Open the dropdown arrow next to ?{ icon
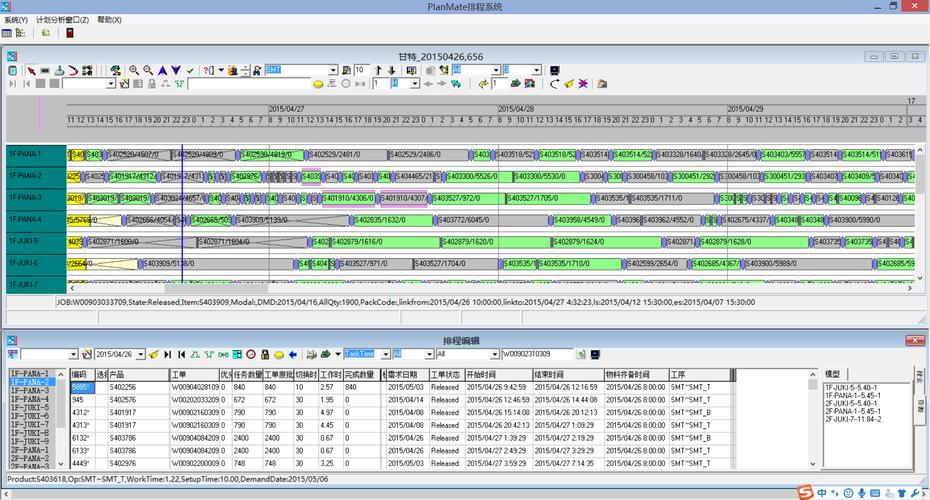 tap(221, 70)
